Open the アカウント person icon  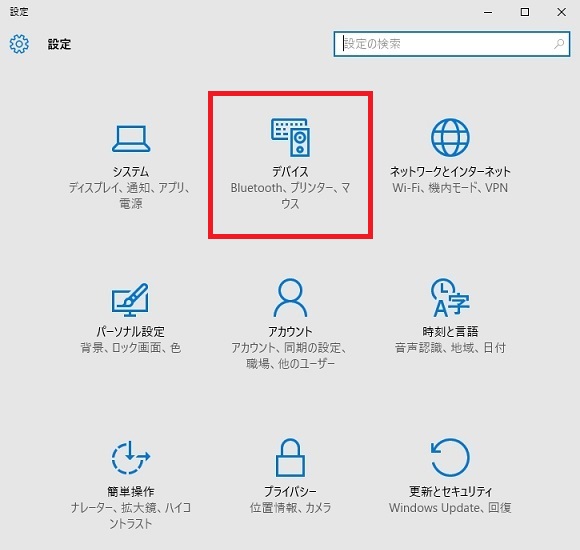(290, 297)
